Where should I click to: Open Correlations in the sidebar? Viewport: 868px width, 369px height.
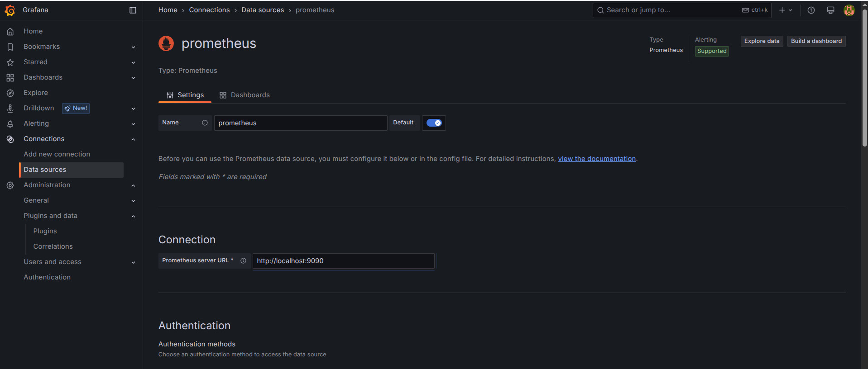[x=53, y=246]
